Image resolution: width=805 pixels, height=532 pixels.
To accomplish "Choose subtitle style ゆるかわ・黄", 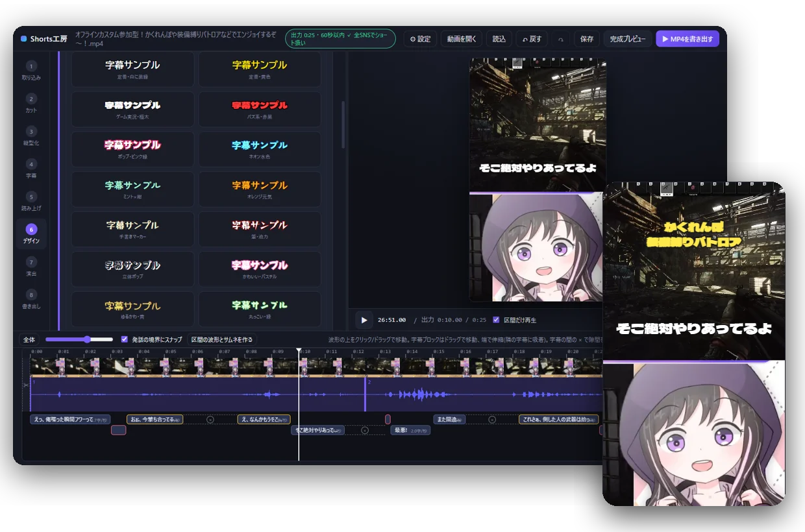I will click(132, 309).
